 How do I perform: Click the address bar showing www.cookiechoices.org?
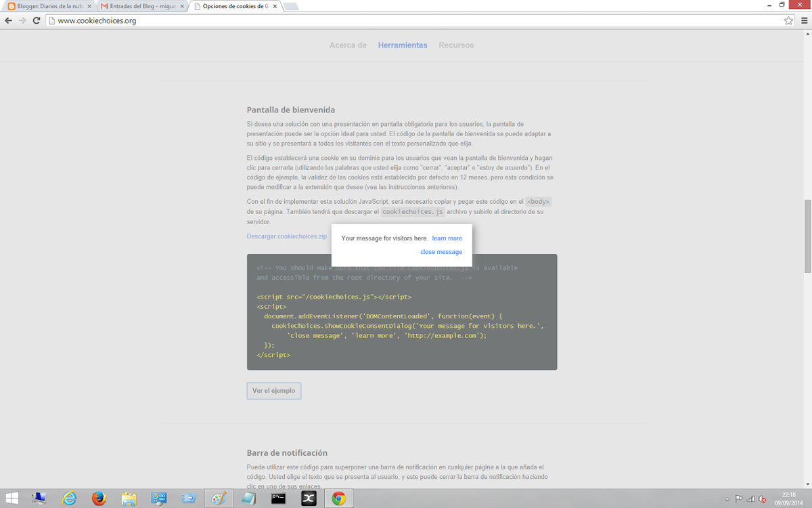(x=406, y=21)
